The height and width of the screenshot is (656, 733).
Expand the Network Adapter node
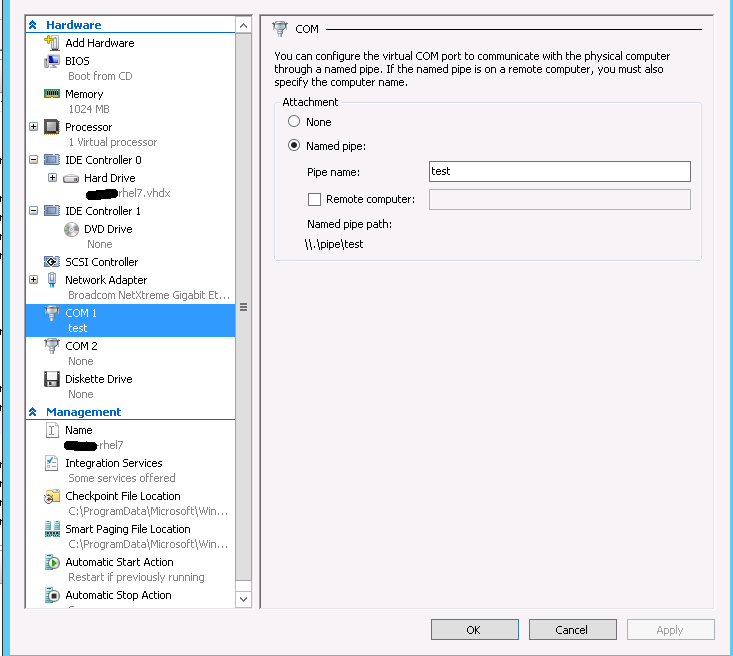click(x=34, y=280)
